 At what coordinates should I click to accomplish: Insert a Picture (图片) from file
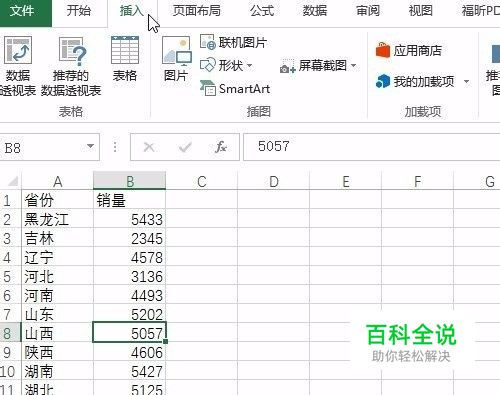coord(176,59)
